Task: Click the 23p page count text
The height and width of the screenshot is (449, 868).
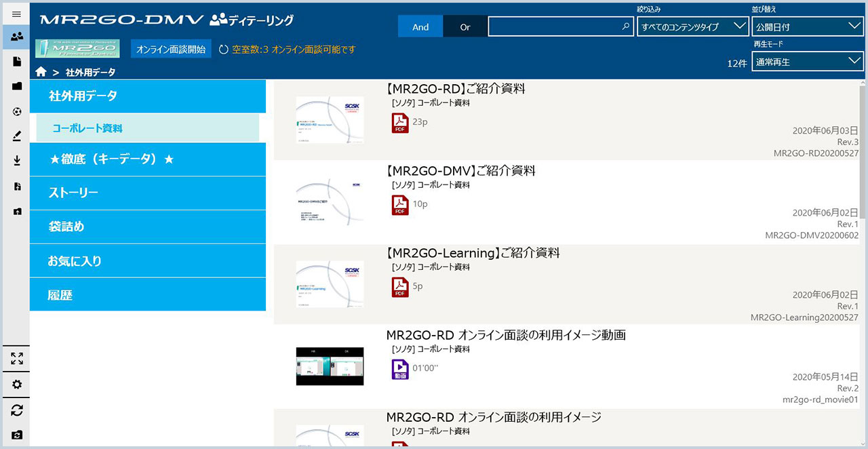Action: coord(420,122)
